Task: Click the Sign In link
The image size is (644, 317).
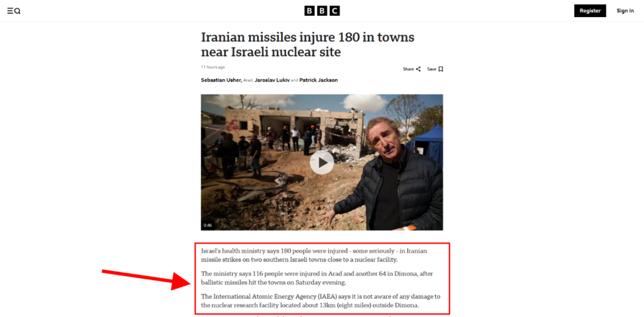Action: click(x=625, y=11)
